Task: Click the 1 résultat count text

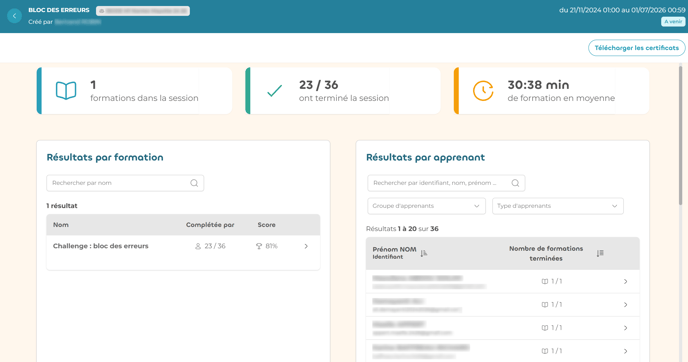Action: coord(62,206)
